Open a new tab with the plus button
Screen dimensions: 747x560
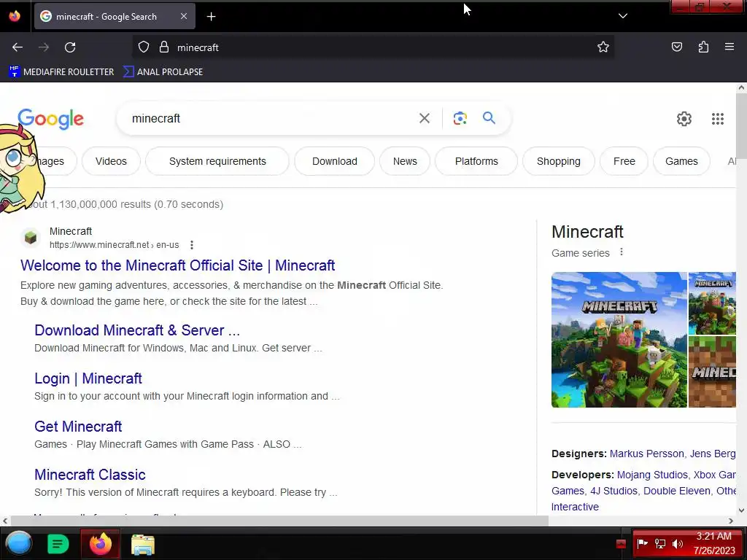(211, 17)
